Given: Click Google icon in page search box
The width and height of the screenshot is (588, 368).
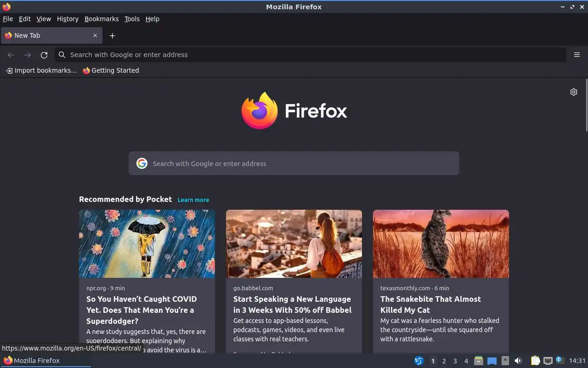Looking at the screenshot, I should [x=142, y=163].
